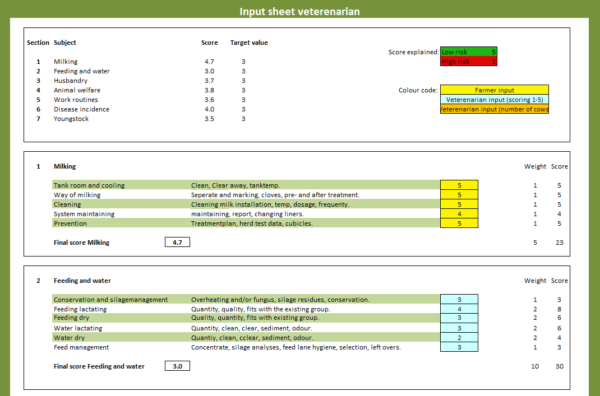This screenshot has height=396, width=600.
Task: Click the Score header in summary table
Action: click(x=210, y=42)
